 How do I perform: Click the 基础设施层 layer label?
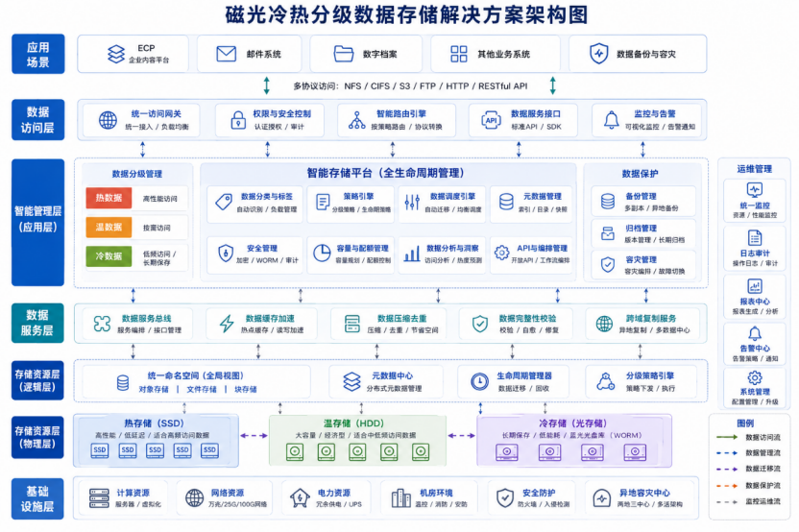click(x=37, y=499)
